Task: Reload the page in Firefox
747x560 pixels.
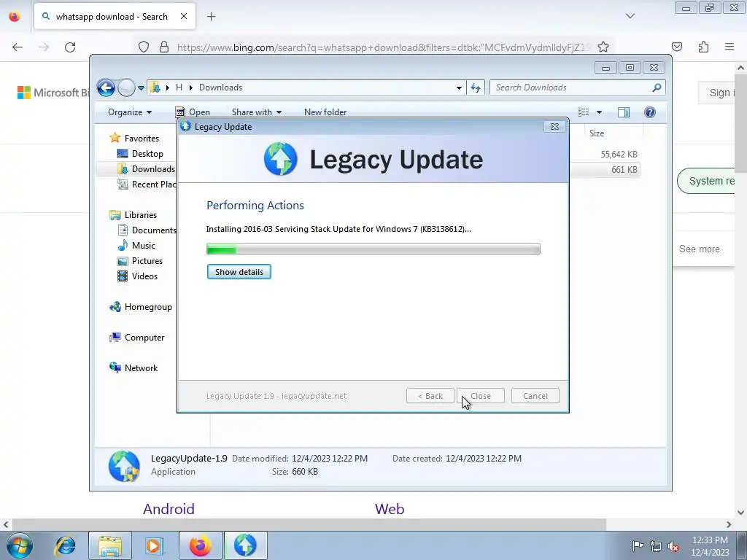Action: [70, 47]
